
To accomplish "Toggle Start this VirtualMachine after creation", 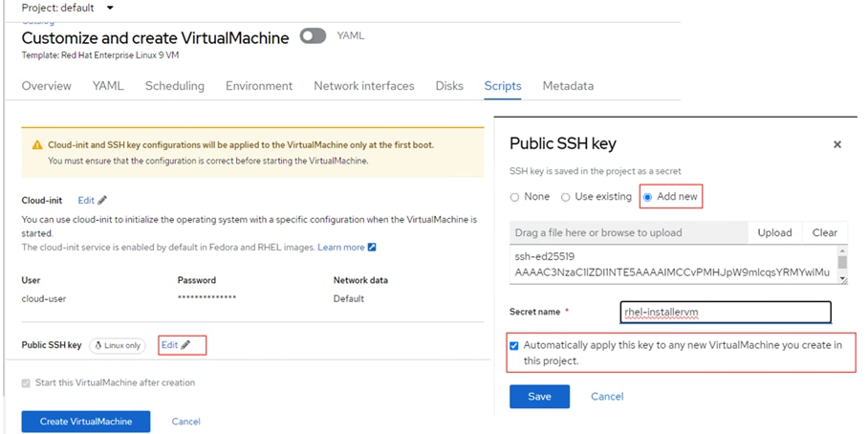I will [27, 383].
